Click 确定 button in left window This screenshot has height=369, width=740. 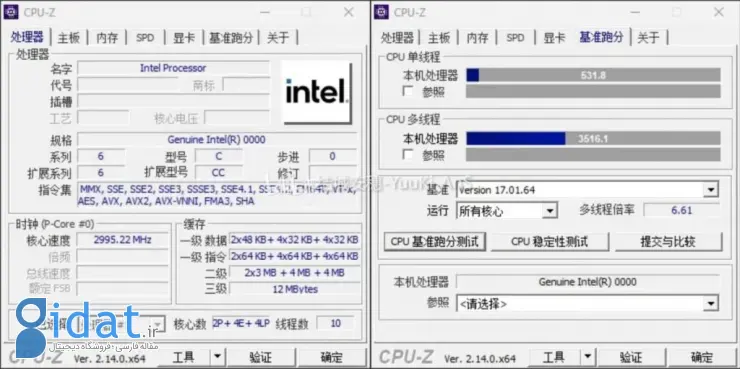click(332, 357)
